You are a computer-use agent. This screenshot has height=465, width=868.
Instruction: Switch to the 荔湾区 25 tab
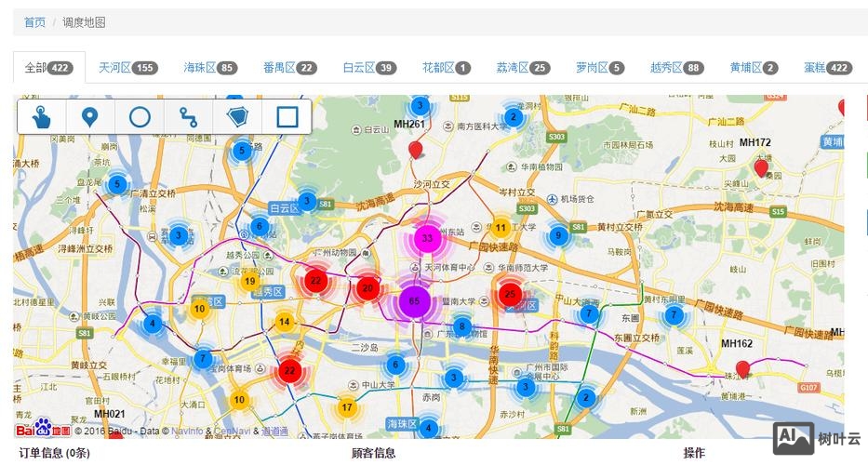pos(523,68)
